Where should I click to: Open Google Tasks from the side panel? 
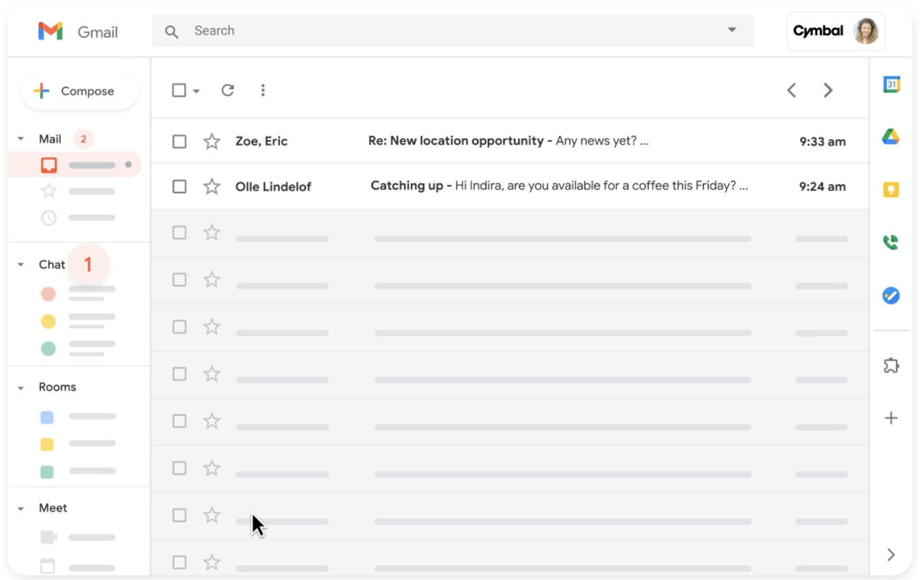tap(892, 296)
